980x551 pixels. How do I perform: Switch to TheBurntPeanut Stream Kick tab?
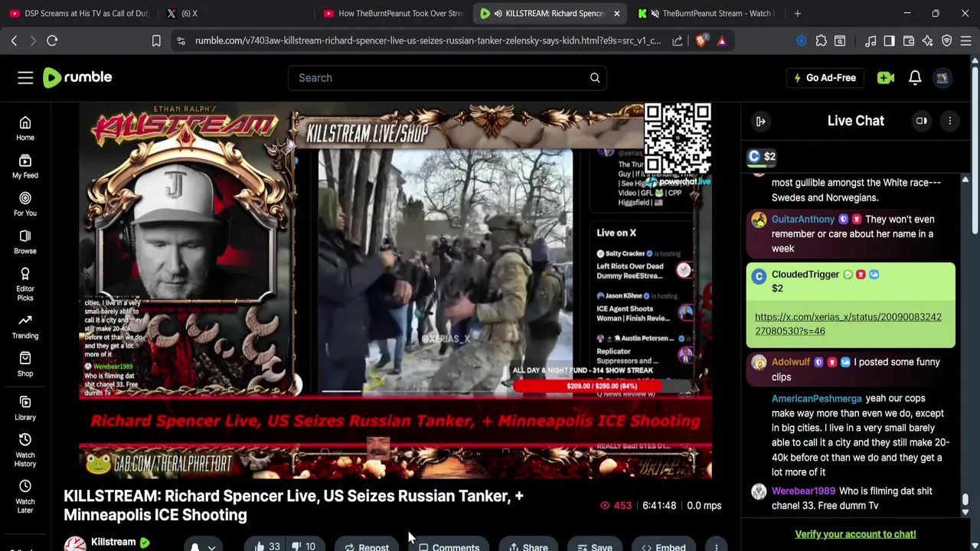pyautogui.click(x=707, y=13)
